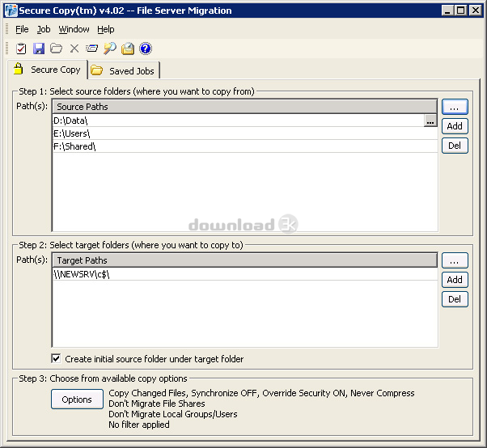The width and height of the screenshot is (487, 448).
Task: Open a saved job using the folder icon
Action: pyautogui.click(x=56, y=49)
